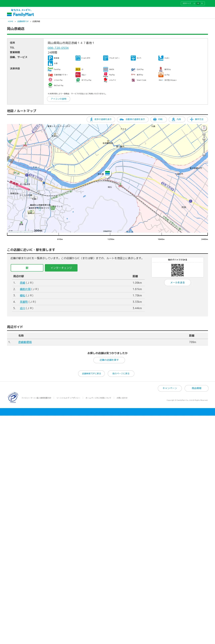Click the parking (駐車場) P icon
Image resolution: width=215 pixels, height=644 pixels.
click(x=50, y=58)
